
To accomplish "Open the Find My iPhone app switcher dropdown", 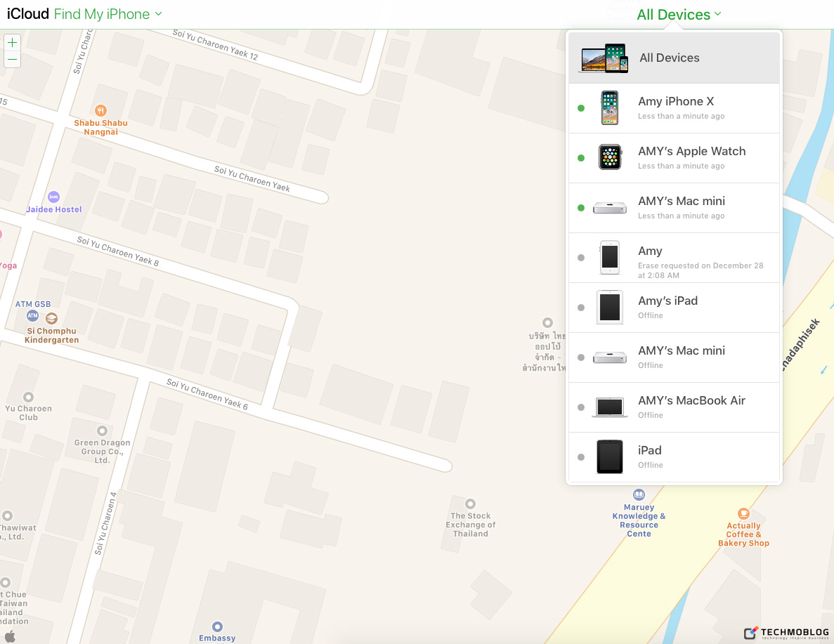I will 108,14.
